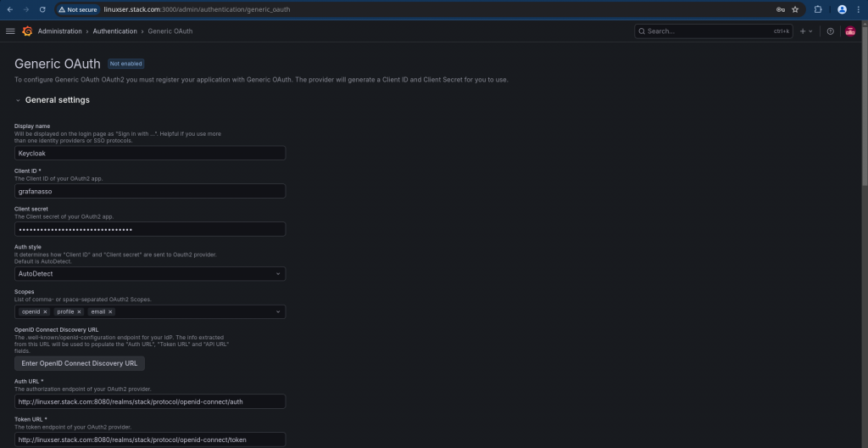Remove the email scope tag
The image size is (868, 448).
pyautogui.click(x=111, y=311)
